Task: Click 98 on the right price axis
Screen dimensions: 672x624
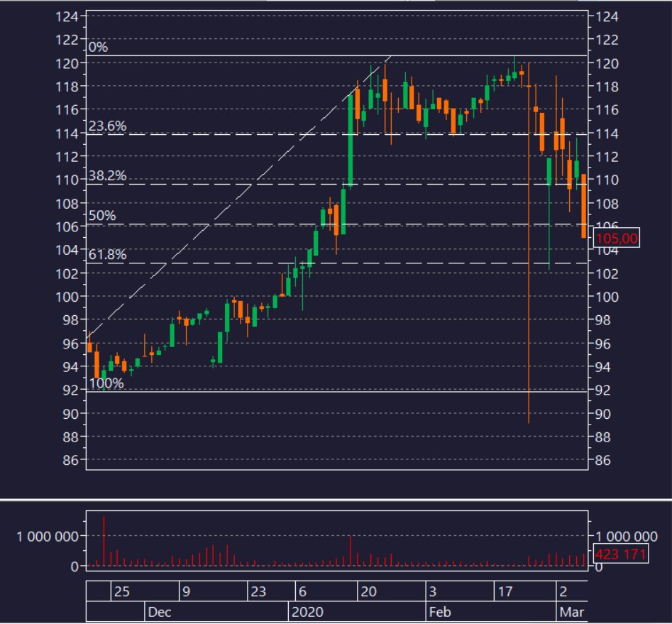Action: [602, 320]
